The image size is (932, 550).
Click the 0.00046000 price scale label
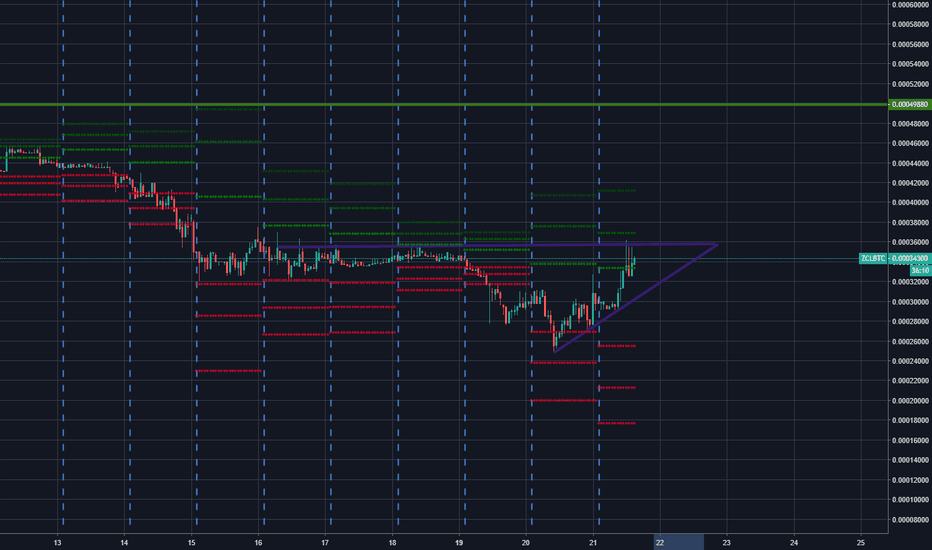(x=911, y=143)
